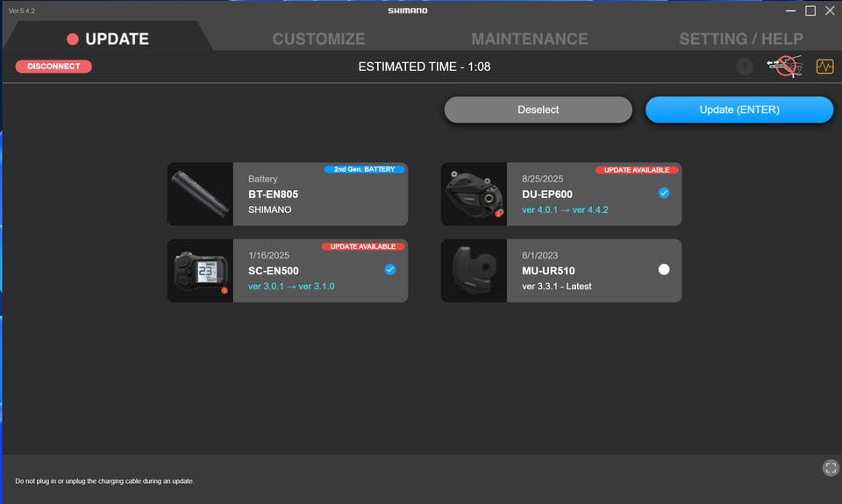Click the text ver 3.3.1 - Latest
This screenshot has height=504, width=842.
[556, 287]
